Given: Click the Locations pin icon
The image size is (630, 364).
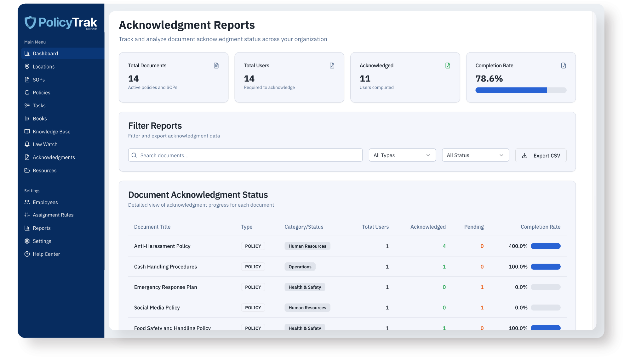Looking at the screenshot, I should [x=27, y=67].
